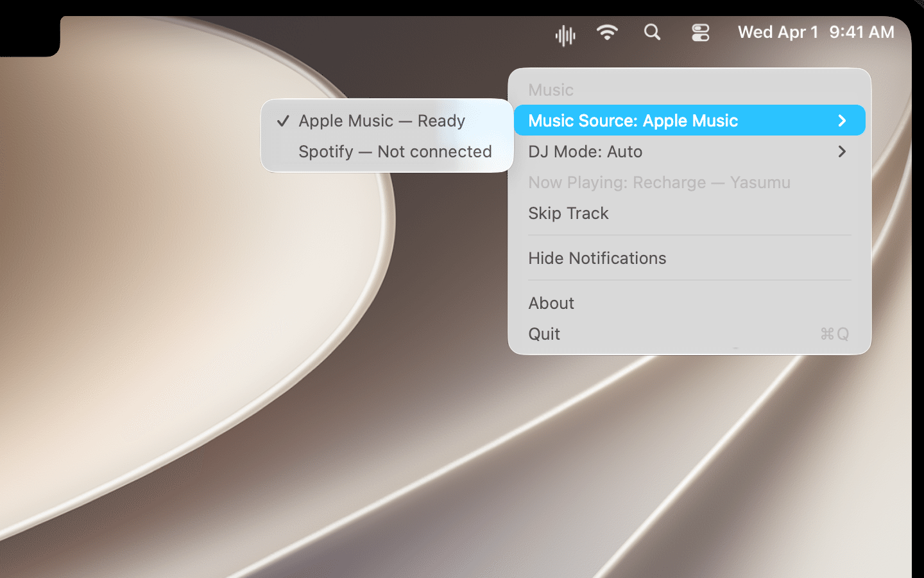Click Now Playing: Recharge — Yasumu text

(x=659, y=182)
